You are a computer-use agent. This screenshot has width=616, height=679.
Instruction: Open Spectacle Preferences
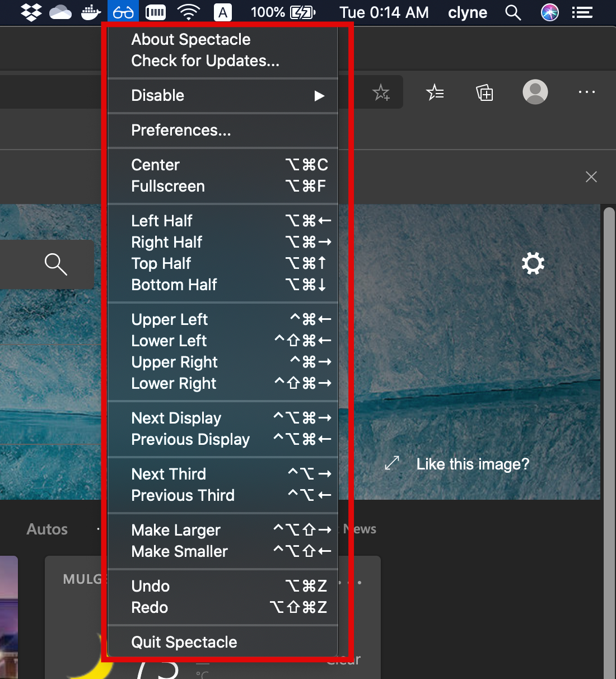223,130
